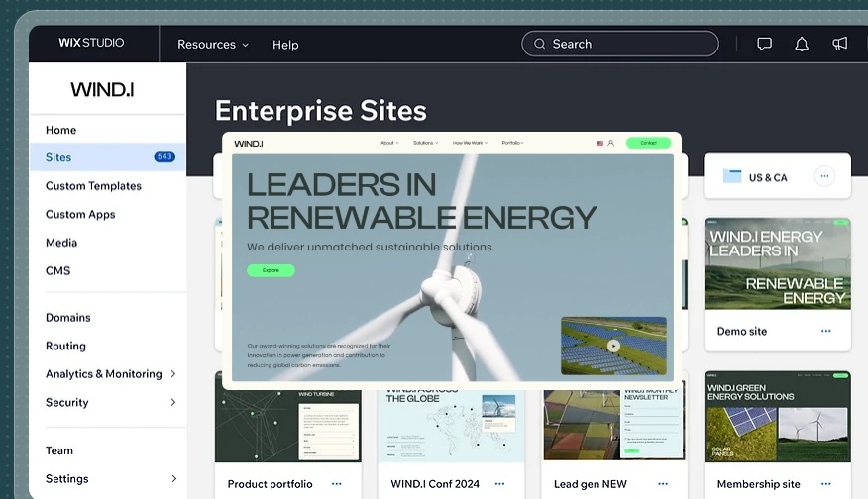Screen dimensions: 868x499
Task: Click the Wix Studio logo
Action: (91, 43)
